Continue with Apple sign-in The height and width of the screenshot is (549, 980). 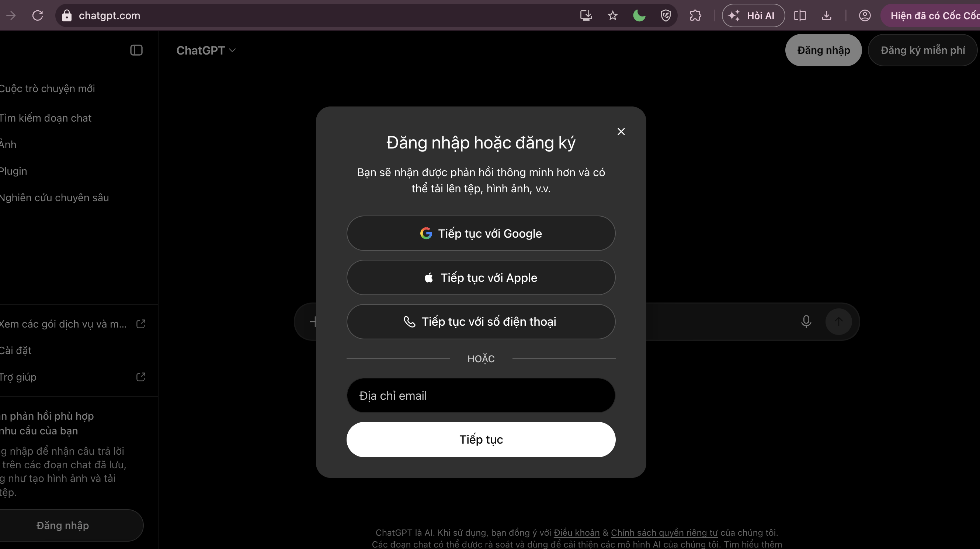point(481,277)
